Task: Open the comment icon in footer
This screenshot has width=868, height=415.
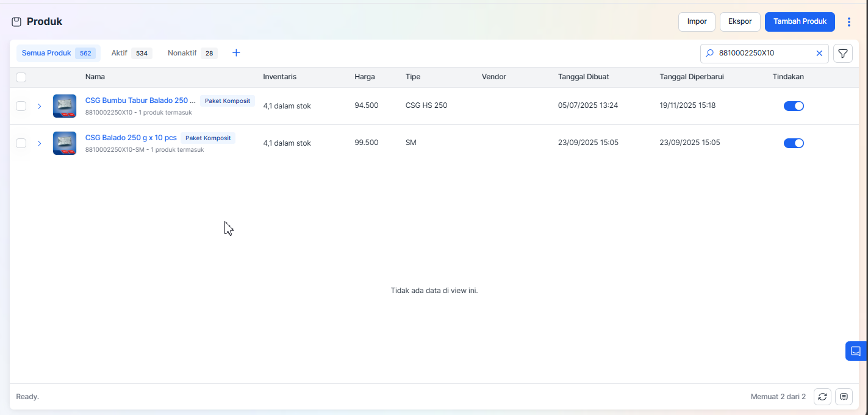Action: click(844, 397)
